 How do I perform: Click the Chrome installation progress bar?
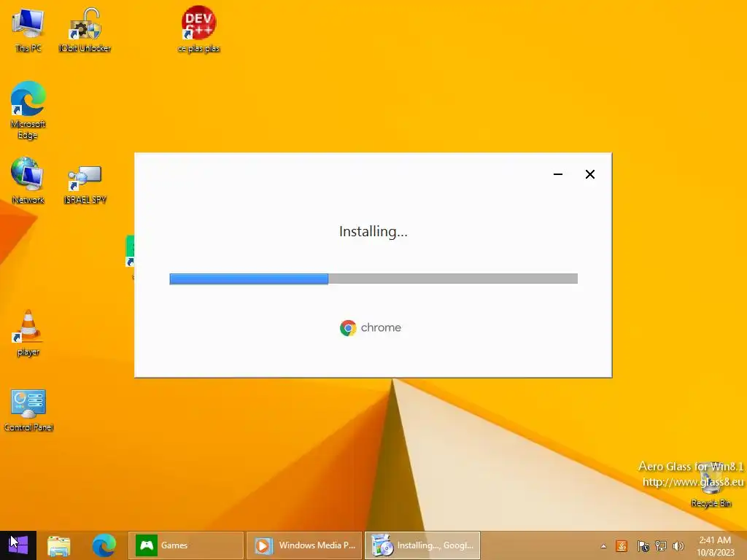point(373,279)
